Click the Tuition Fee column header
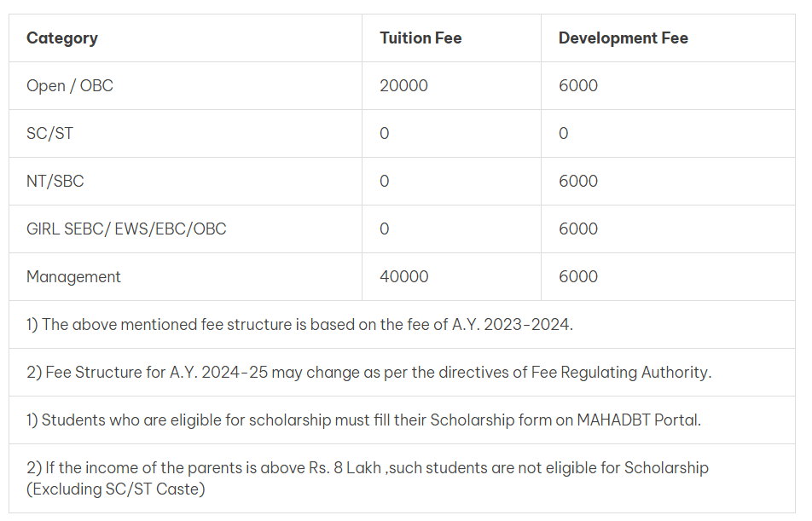812x521 pixels. [420, 38]
